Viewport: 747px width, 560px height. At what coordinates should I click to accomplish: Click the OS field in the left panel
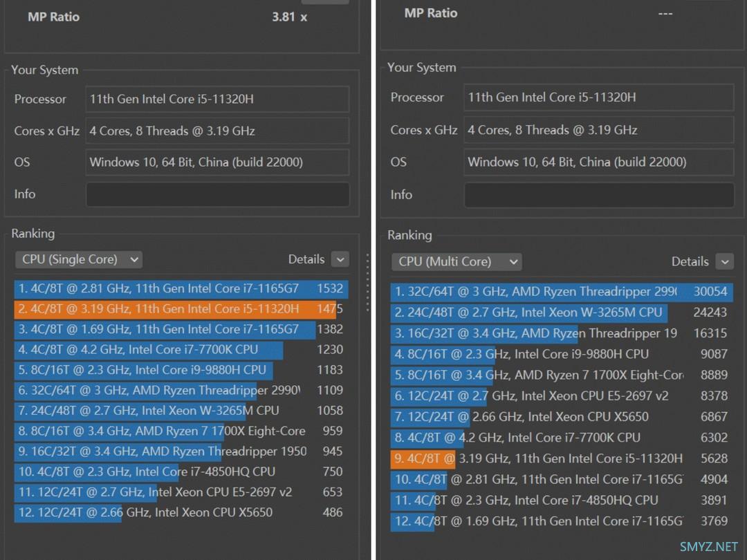click(217, 162)
